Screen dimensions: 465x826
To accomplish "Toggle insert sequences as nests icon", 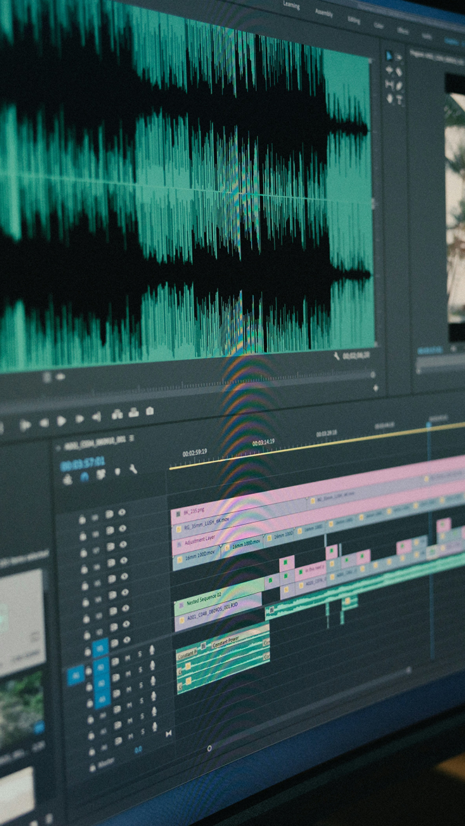I will point(67,479).
